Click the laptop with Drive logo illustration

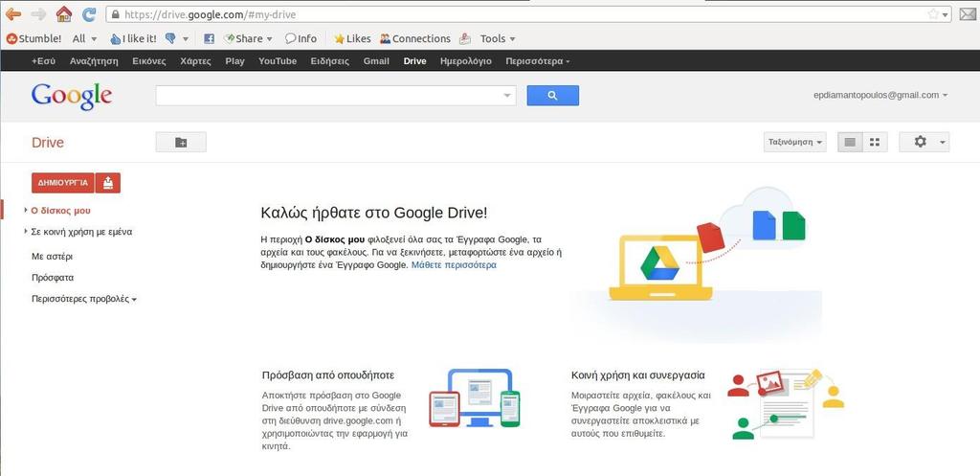pos(660,267)
